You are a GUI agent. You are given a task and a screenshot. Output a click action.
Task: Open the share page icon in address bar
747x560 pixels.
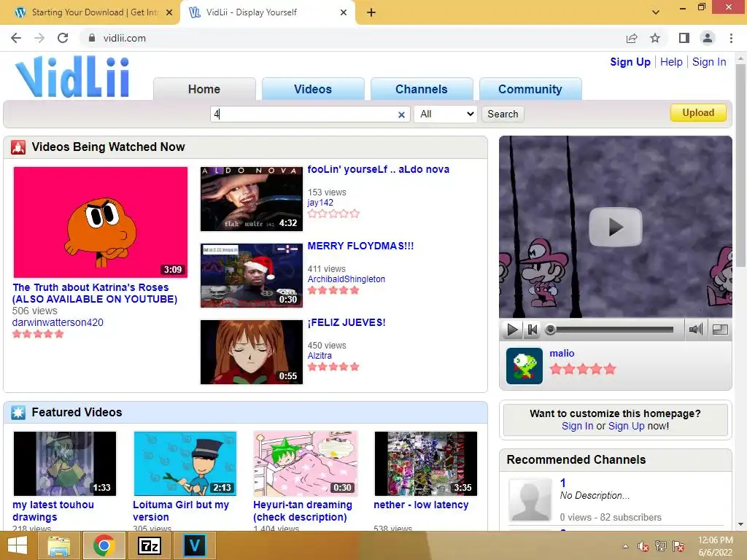click(x=632, y=38)
